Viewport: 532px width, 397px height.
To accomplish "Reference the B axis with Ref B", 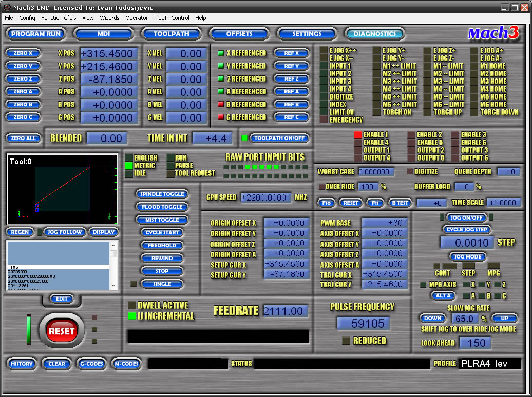I will [292, 105].
